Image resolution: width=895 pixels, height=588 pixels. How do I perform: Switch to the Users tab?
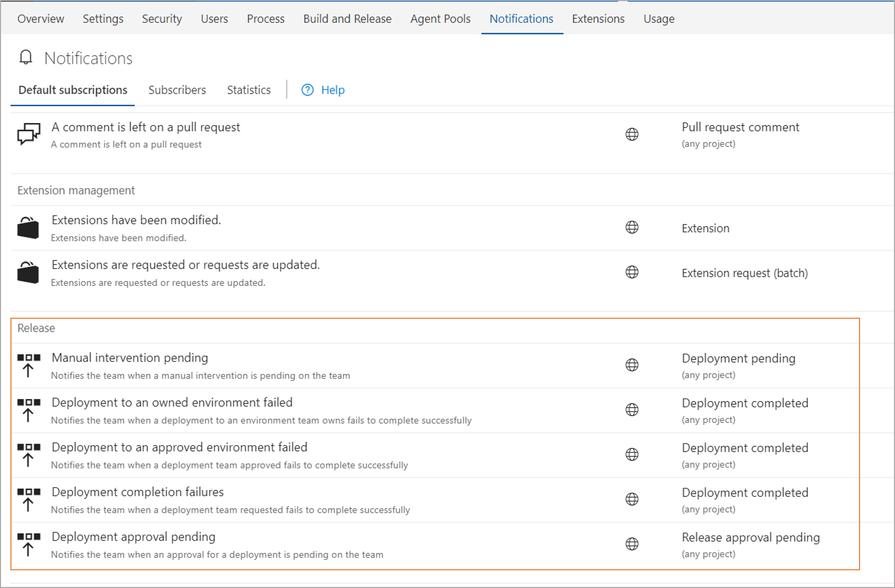pos(215,19)
